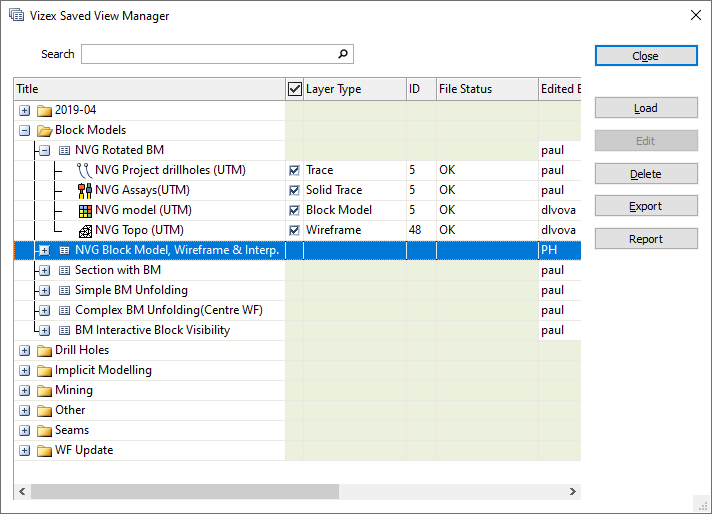Collapse the Block Models folder
The image size is (712, 516).
[25, 130]
